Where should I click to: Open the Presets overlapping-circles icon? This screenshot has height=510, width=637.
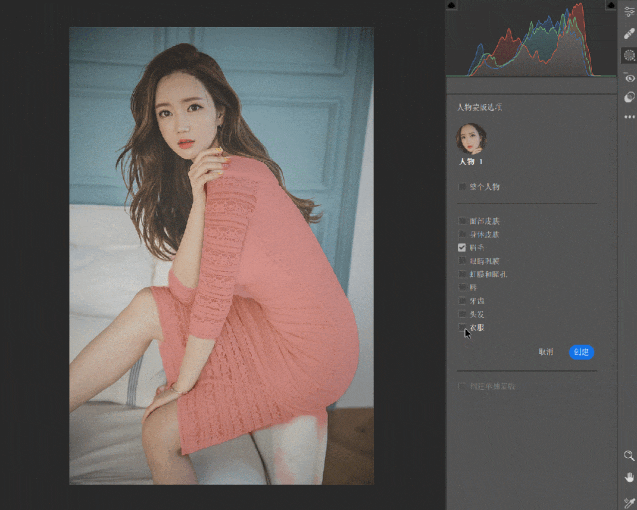(629, 97)
